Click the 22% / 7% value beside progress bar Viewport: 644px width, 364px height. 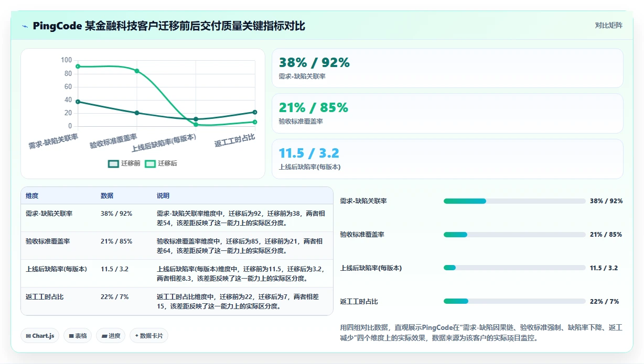[604, 302]
